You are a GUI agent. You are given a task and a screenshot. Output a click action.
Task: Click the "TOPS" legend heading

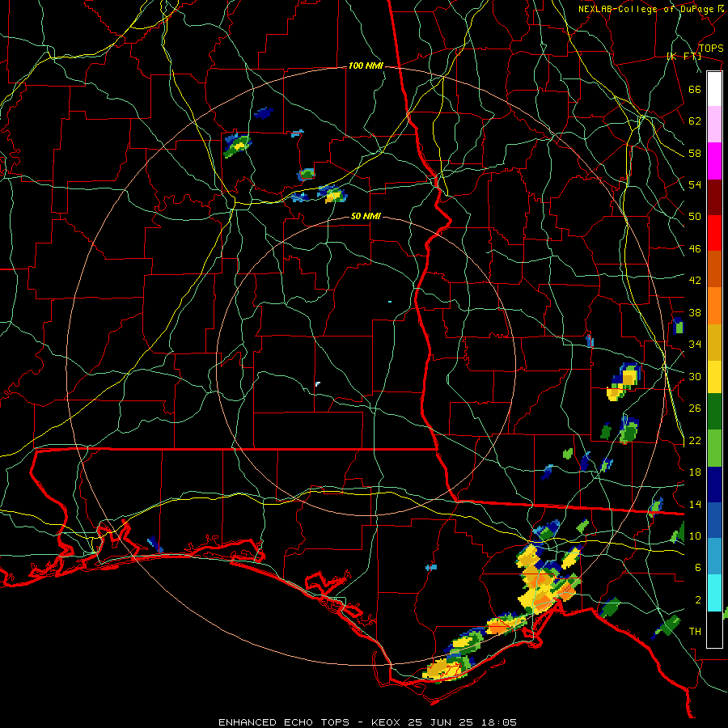pos(711,48)
